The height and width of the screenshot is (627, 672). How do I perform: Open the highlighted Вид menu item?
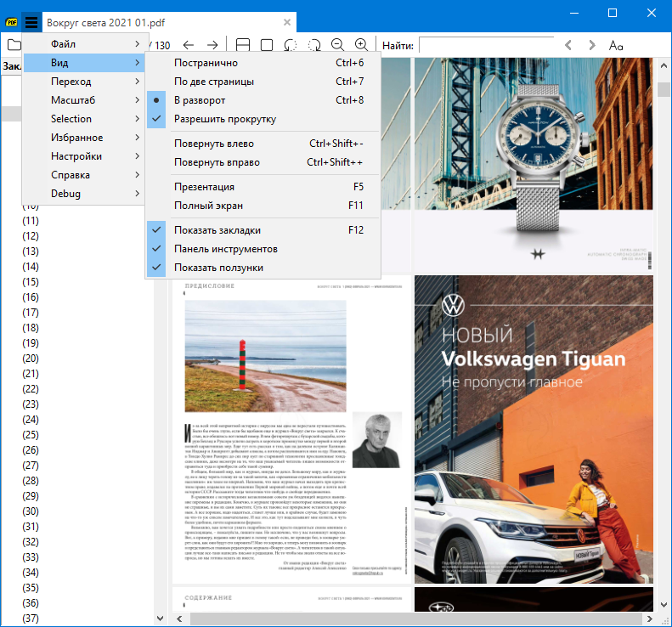(x=83, y=63)
